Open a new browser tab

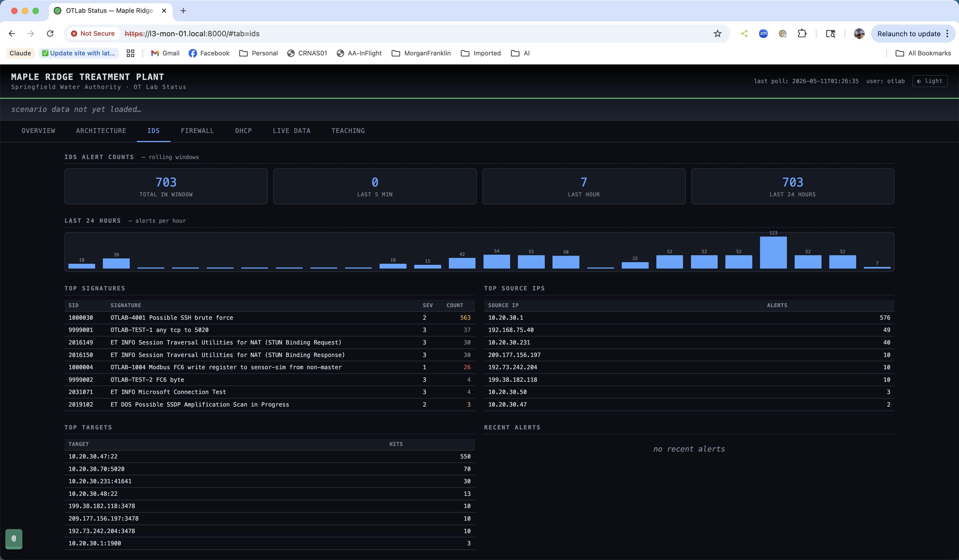[x=183, y=11]
